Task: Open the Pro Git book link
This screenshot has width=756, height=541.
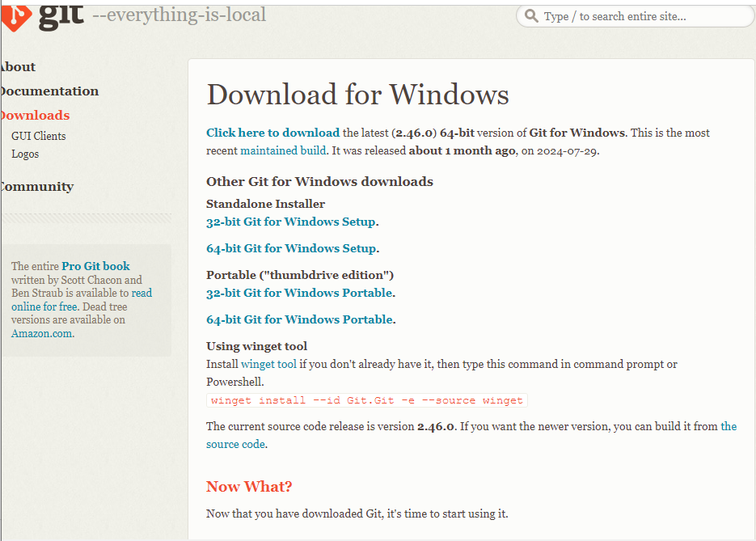Action: pos(95,266)
